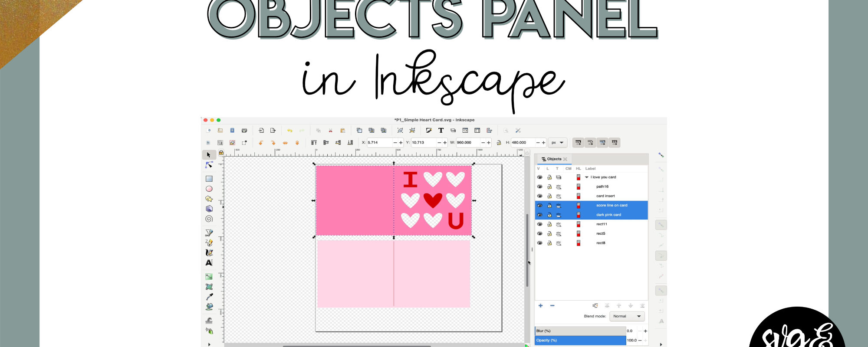Open the Blend mode dropdown

[627, 316]
